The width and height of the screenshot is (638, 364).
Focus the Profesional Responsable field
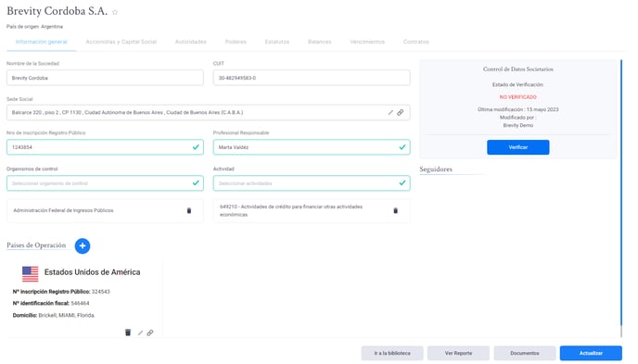(x=312, y=147)
